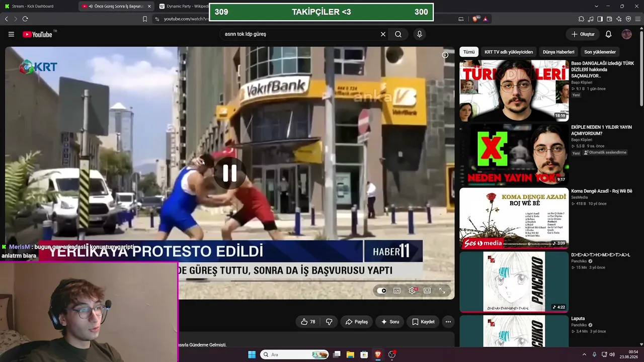Open the browser main hamburger menu

click(638, 19)
